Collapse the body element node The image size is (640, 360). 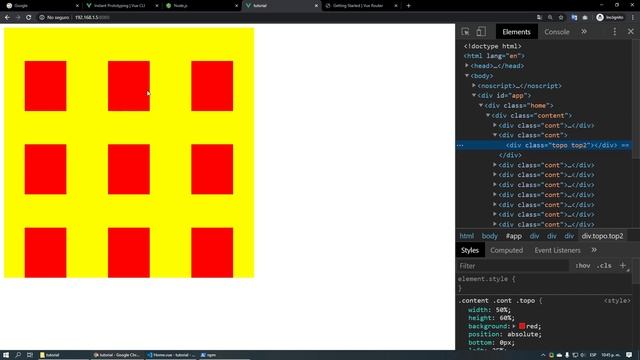click(467, 76)
